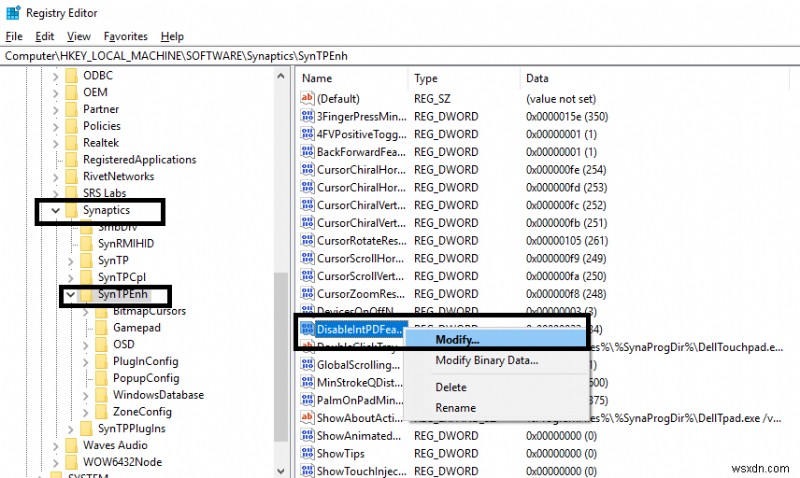Open the File menu

tap(14, 36)
